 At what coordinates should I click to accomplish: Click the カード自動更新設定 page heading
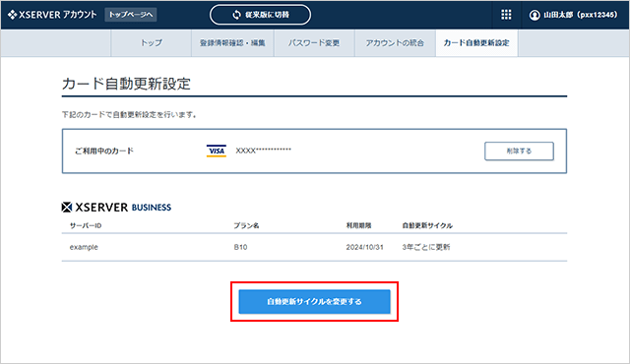[126, 84]
